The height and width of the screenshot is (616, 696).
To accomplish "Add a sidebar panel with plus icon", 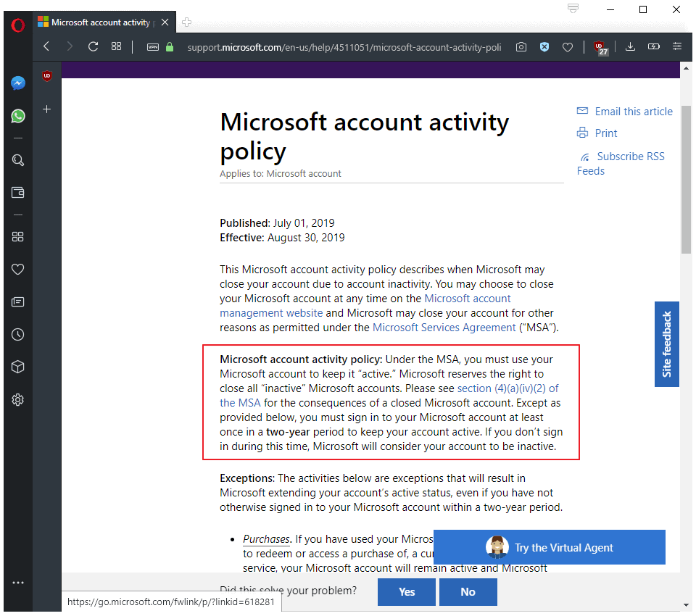I will click(46, 109).
